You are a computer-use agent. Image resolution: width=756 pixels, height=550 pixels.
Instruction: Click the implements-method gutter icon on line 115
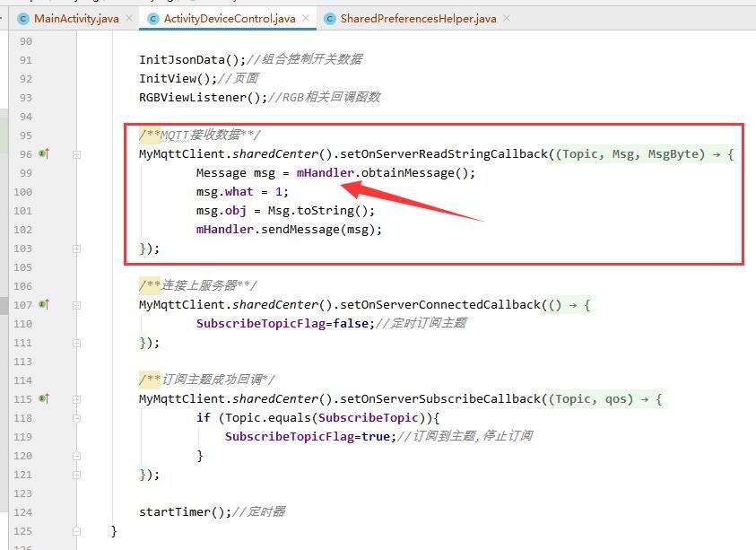44,399
